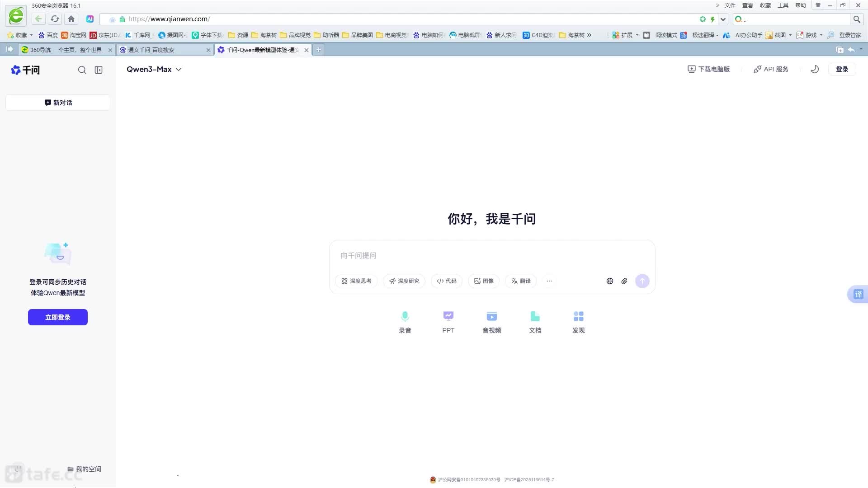The image size is (868, 488).
Task: Send message with arrow button
Action: coord(642,281)
